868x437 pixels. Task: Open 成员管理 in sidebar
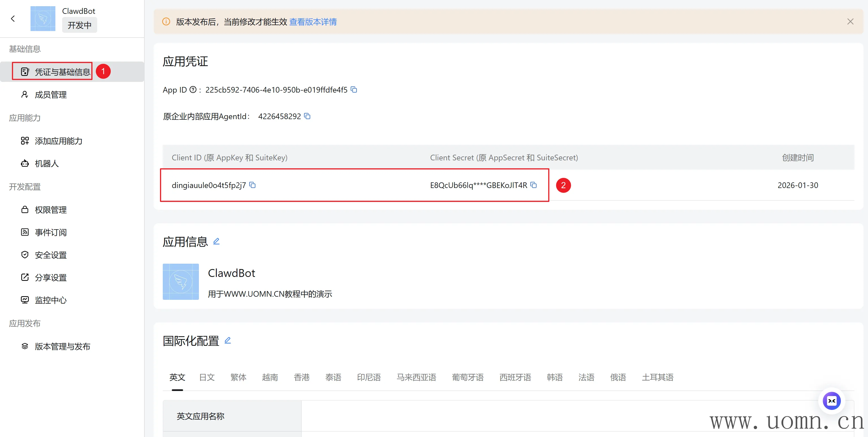coord(51,95)
